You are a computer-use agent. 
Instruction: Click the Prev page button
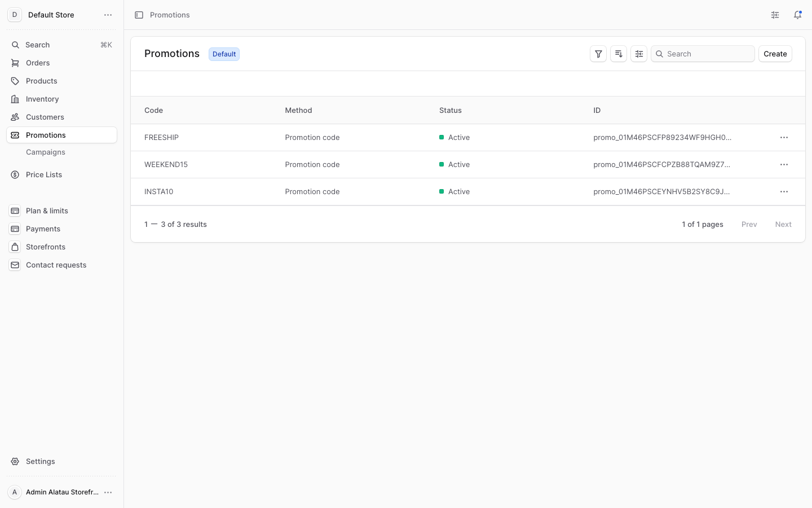tap(749, 225)
